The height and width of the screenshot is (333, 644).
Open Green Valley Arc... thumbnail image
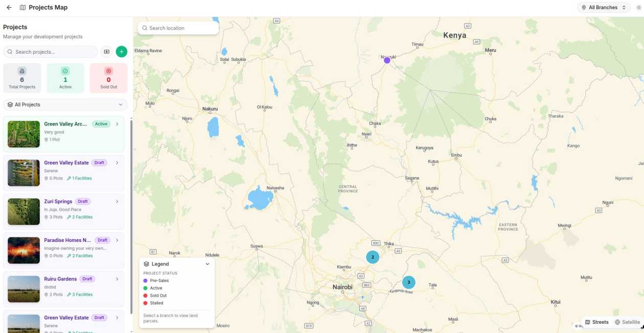(x=24, y=134)
